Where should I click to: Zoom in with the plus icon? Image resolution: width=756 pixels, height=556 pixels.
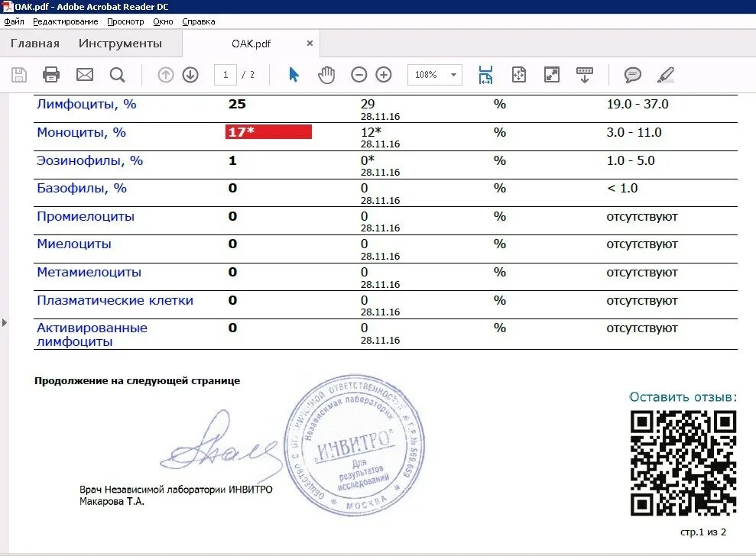pos(383,75)
